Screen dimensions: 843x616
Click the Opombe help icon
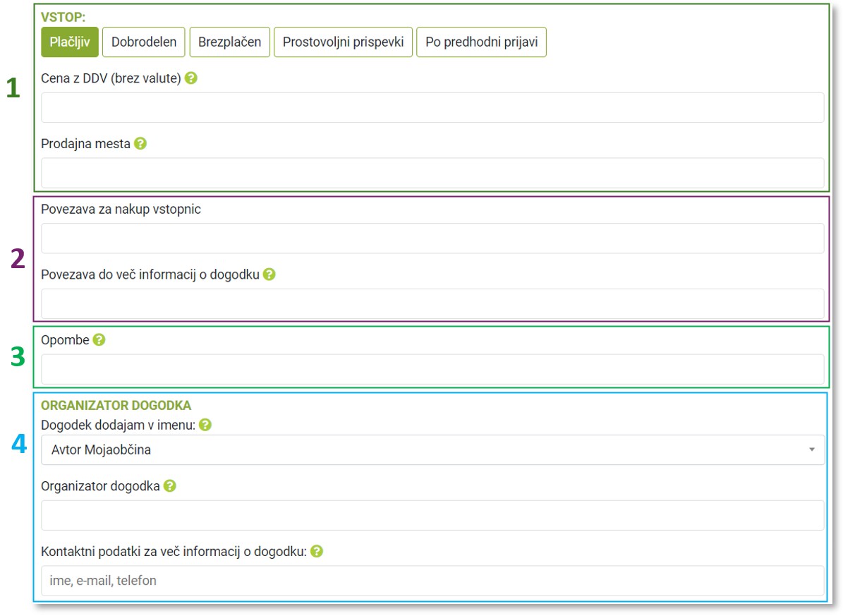pyautogui.click(x=99, y=340)
